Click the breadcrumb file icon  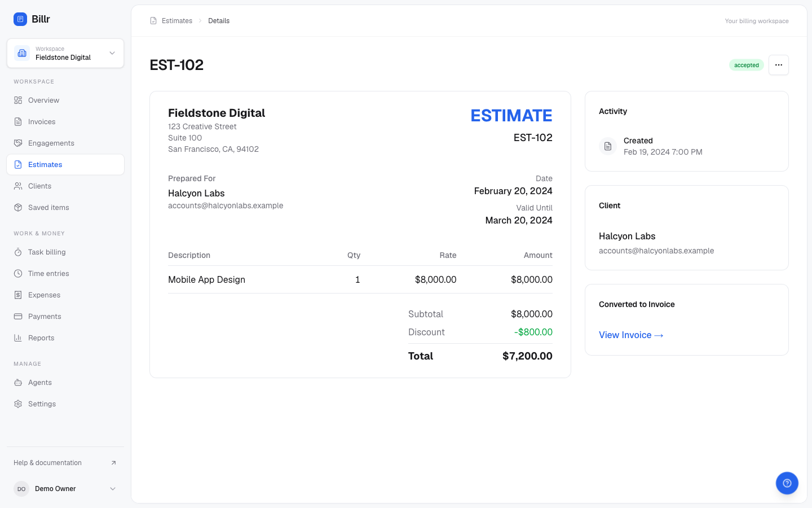[153, 21]
